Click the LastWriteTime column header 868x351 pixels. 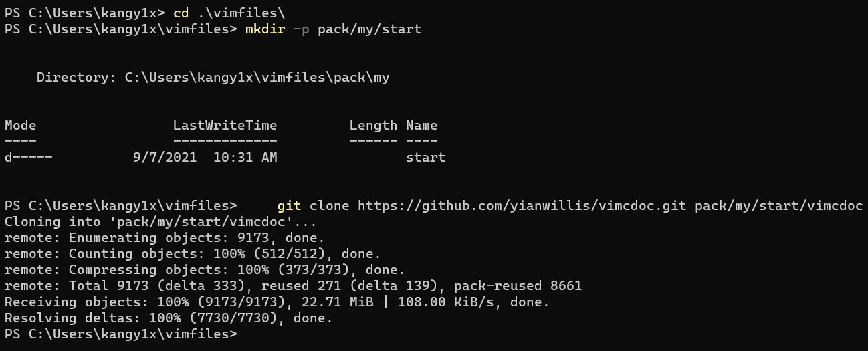[225, 125]
